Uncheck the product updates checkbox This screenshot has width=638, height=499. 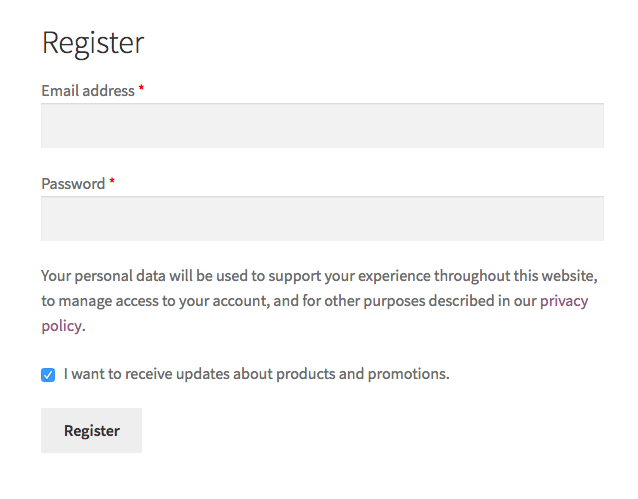click(48, 375)
